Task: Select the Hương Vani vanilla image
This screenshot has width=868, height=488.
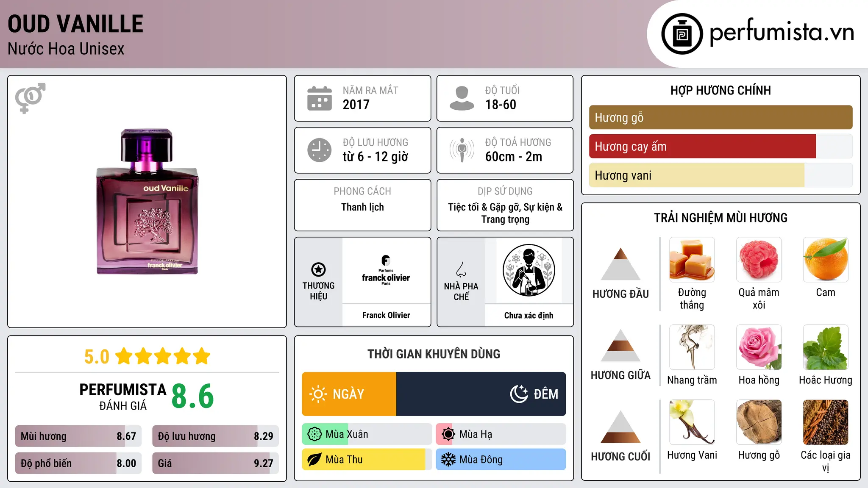Action: [x=692, y=422]
